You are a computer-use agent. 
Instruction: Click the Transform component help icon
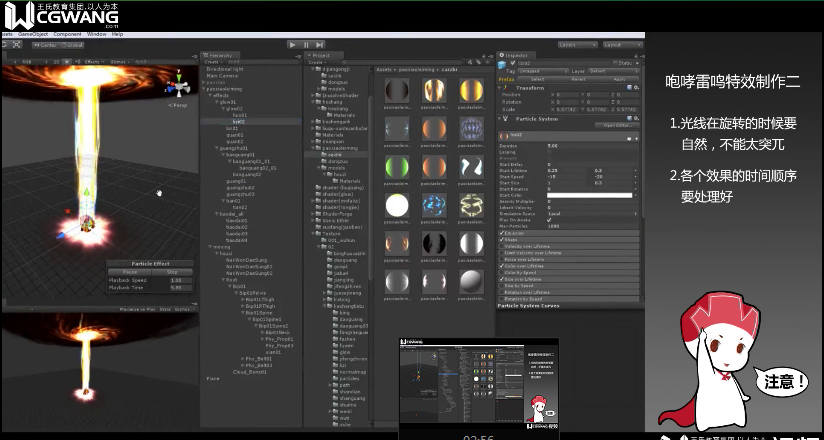pyautogui.click(x=630, y=88)
